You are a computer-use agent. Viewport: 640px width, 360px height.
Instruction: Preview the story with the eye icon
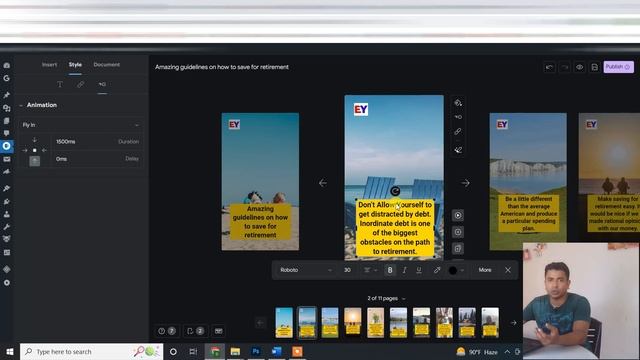click(x=580, y=67)
